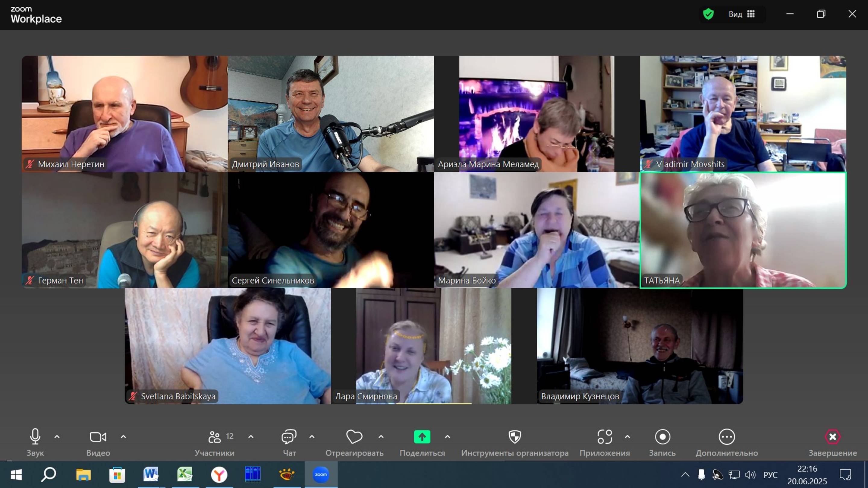This screenshot has width=868, height=488.
Task: Expand video options arrow next to Видео
Action: tap(123, 437)
